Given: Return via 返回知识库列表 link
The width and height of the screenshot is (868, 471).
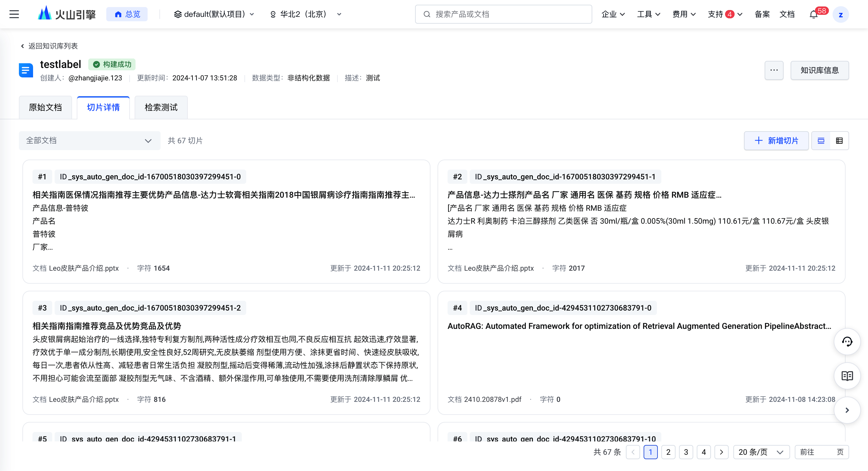Looking at the screenshot, I should (x=49, y=46).
